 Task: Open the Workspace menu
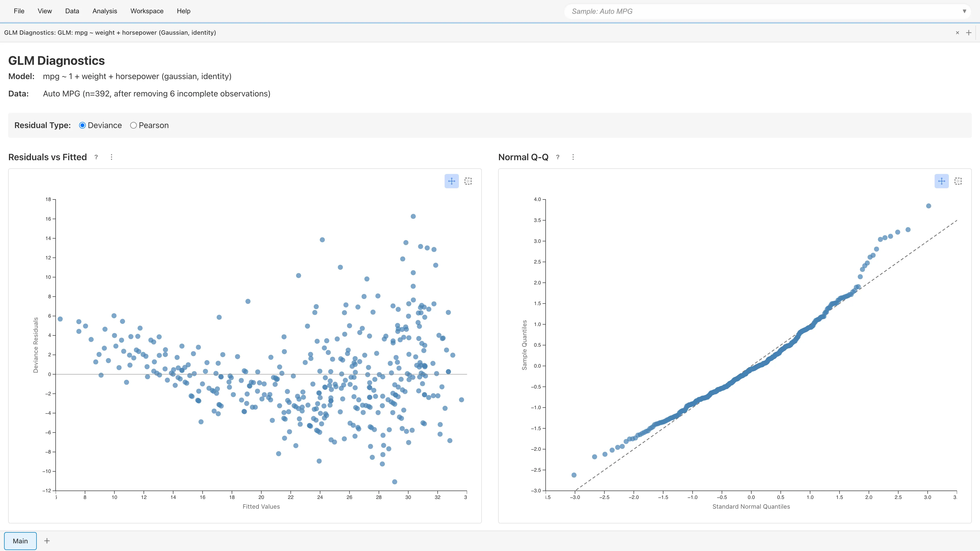[147, 11]
